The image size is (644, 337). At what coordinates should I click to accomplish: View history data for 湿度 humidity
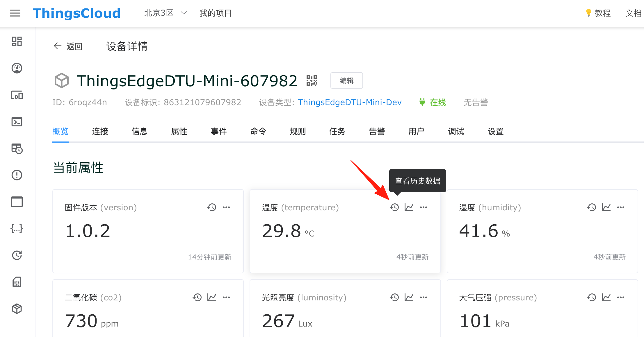(x=592, y=207)
